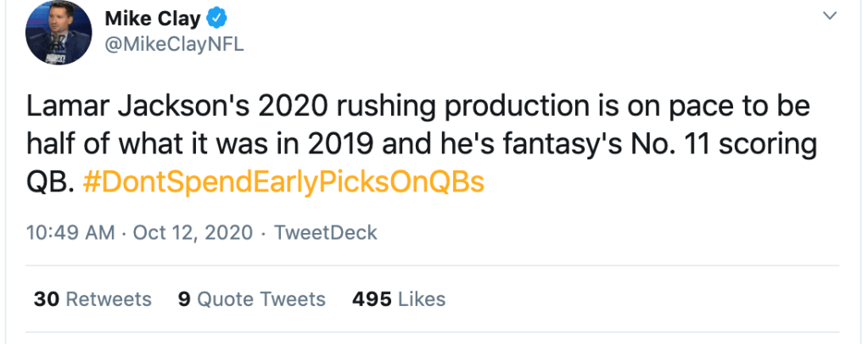Click the 10:49 AM time text
This screenshot has width=868, height=344.
pyautogui.click(x=70, y=232)
